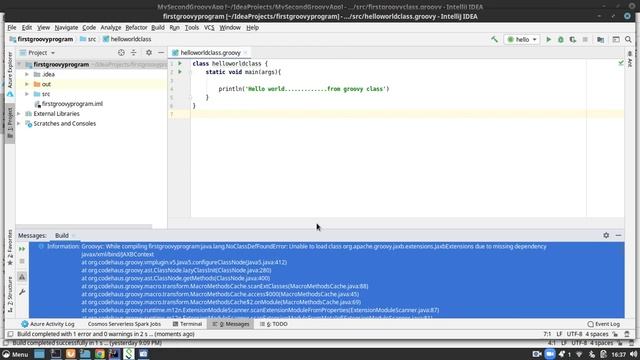This screenshot has width=640, height=360.
Task: Open Search Everywhere magnifier icon
Action: [x=628, y=40]
